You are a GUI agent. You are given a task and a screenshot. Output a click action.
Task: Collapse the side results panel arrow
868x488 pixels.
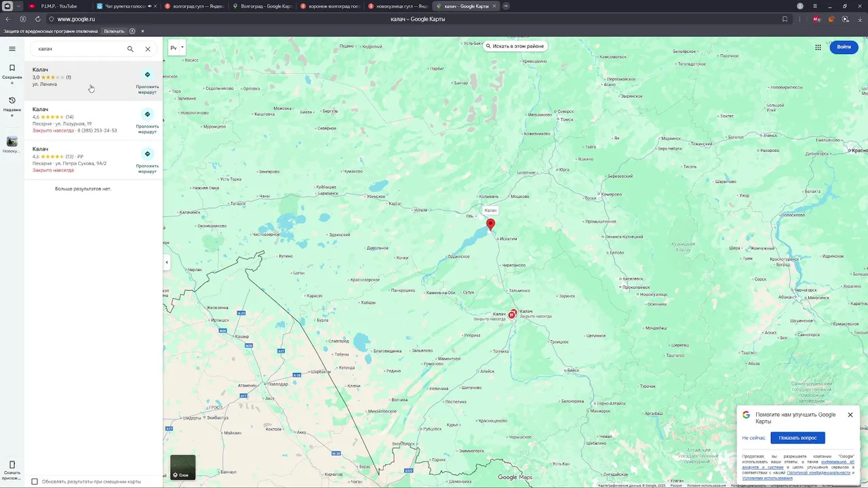166,262
